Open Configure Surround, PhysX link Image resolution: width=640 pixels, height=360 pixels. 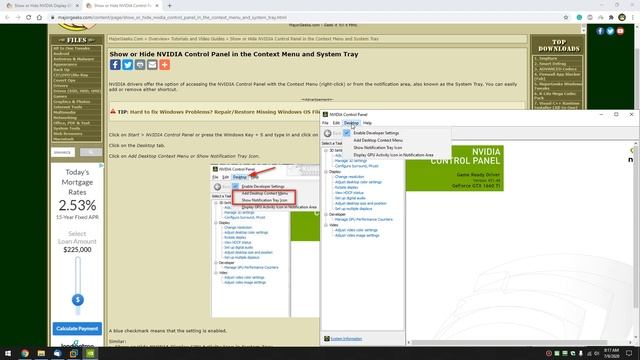356,166
